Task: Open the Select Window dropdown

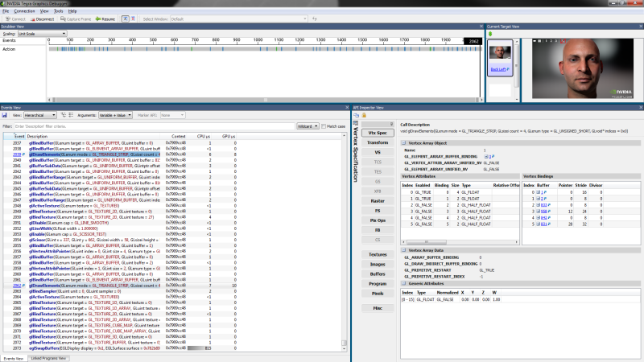Action: pyautogui.click(x=238, y=19)
